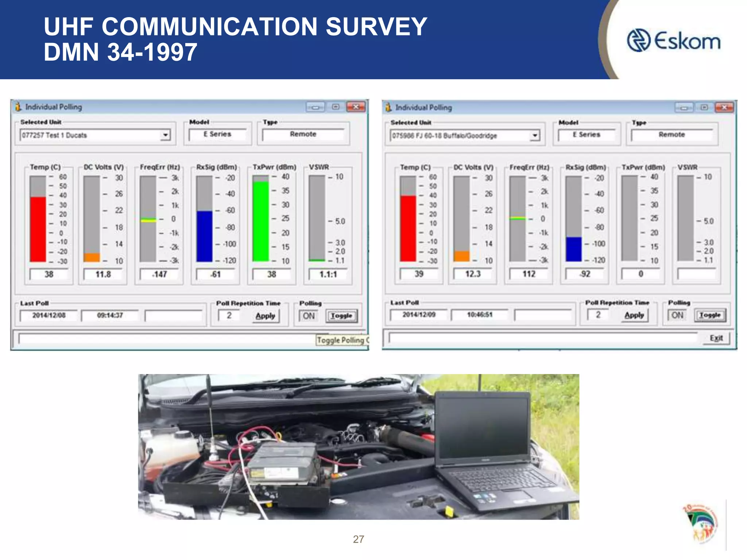This screenshot has height=560, width=747.
Task: Click blue RxSig bar in left window
Action: point(204,236)
